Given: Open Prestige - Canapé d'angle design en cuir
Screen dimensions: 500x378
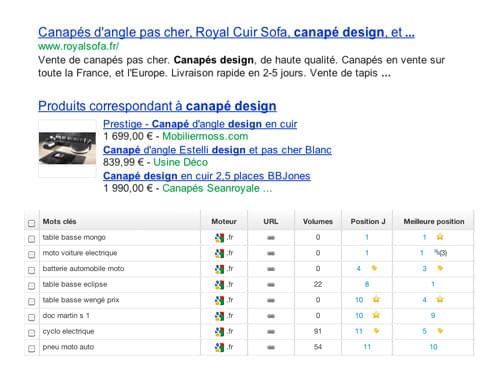Looking at the screenshot, I should 200,124.
